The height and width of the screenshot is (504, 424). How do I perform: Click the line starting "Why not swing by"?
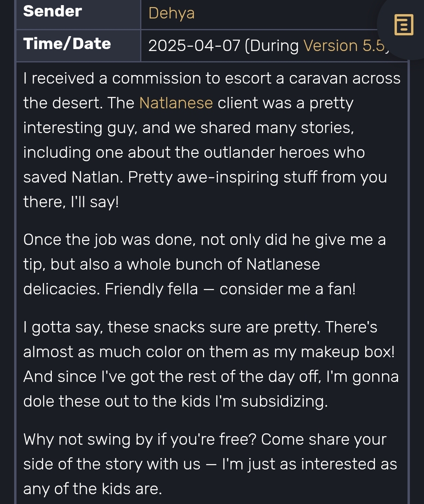click(x=205, y=439)
